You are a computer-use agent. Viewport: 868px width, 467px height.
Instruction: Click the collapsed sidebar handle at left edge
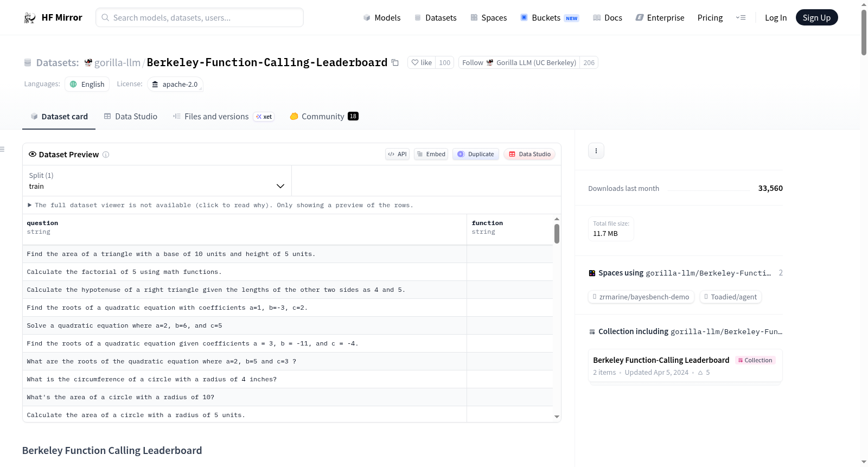[x=2, y=149]
